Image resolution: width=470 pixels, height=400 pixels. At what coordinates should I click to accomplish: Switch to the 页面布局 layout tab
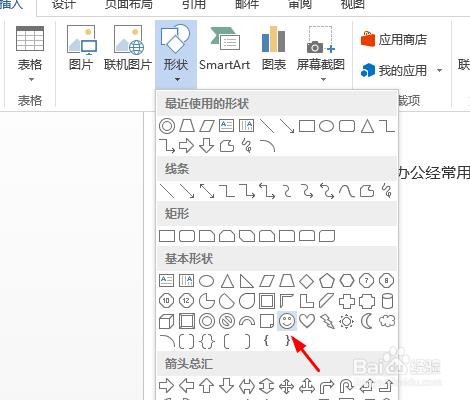129,5
